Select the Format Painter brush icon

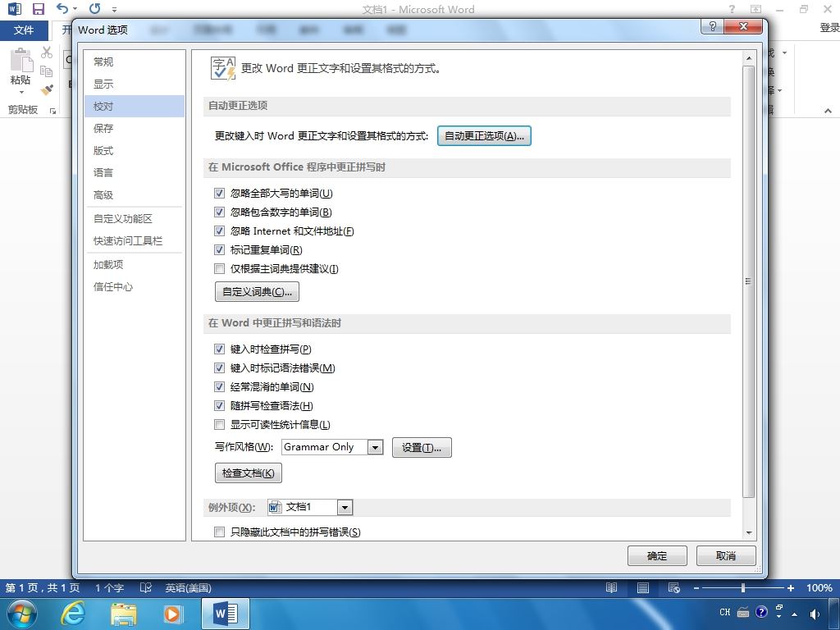47,89
